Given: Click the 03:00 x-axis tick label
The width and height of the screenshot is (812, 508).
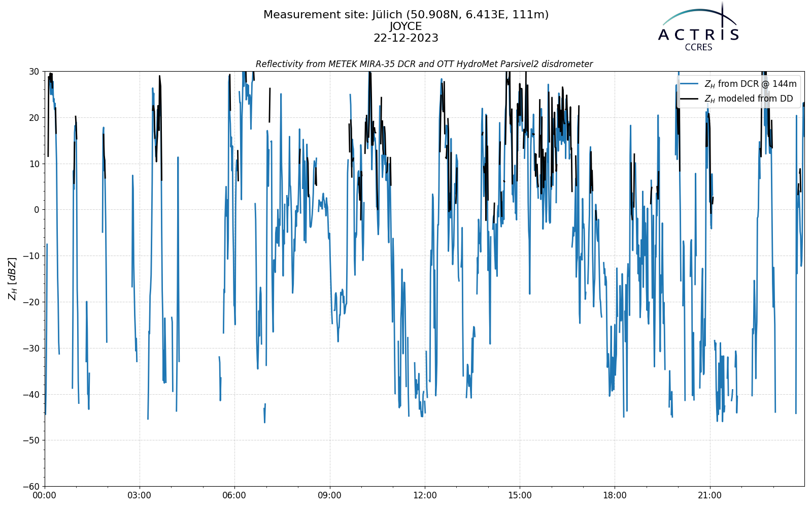Looking at the screenshot, I should pyautogui.click(x=140, y=495).
